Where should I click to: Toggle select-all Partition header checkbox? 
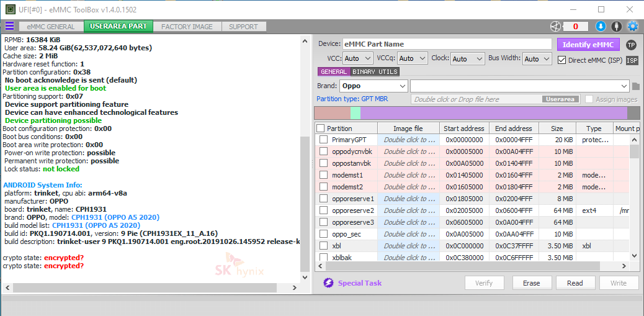[x=320, y=129]
